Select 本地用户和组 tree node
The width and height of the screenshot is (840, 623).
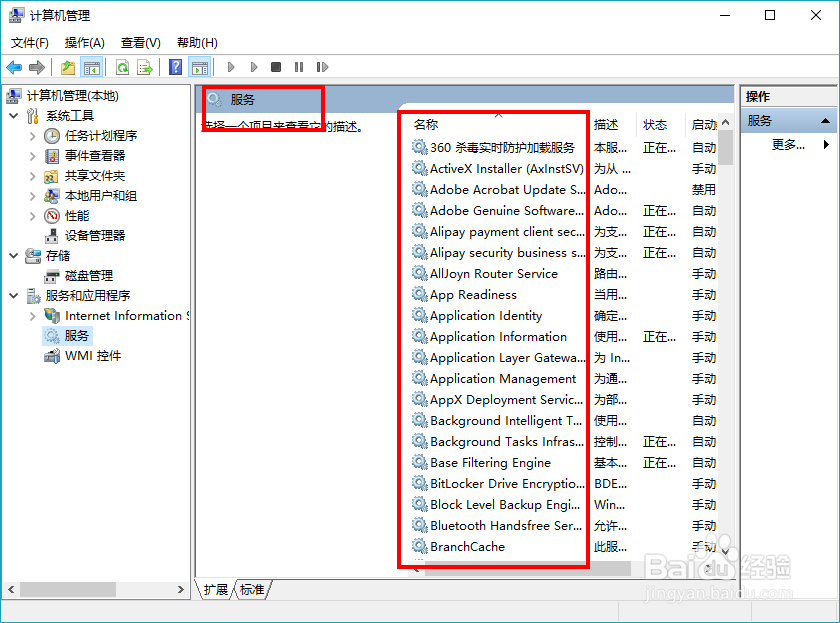(101, 196)
